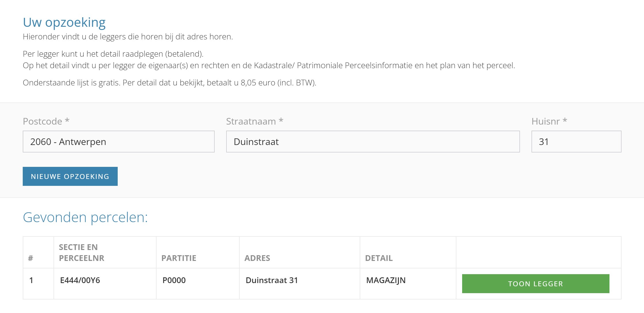Screen dimensions: 644x313
Task: Select parcel number E444/00Y6 cell
Action: tap(80, 280)
